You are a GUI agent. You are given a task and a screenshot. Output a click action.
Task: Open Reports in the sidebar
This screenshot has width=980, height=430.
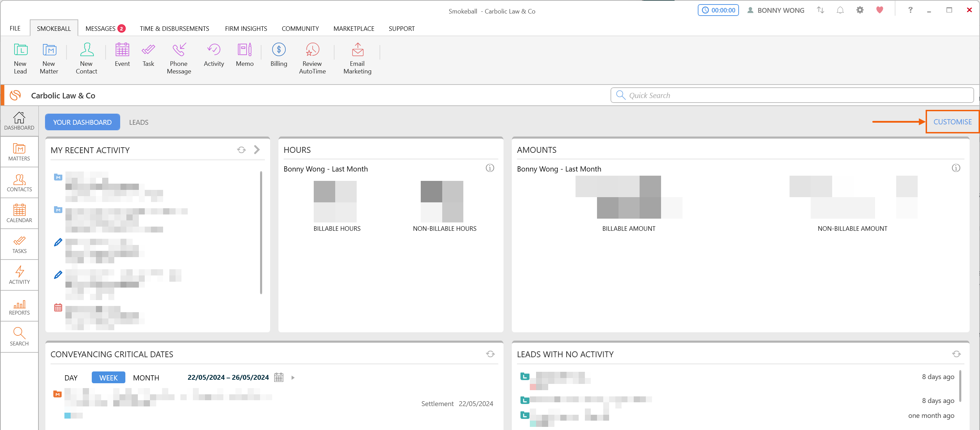click(x=19, y=306)
